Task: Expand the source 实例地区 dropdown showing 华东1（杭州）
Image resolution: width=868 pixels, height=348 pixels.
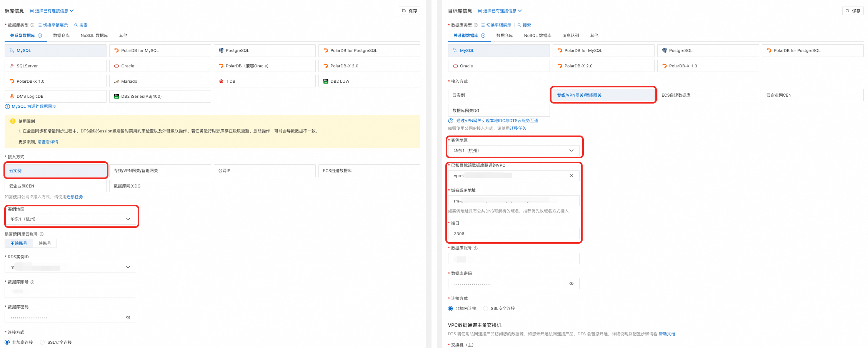Action: coord(70,219)
